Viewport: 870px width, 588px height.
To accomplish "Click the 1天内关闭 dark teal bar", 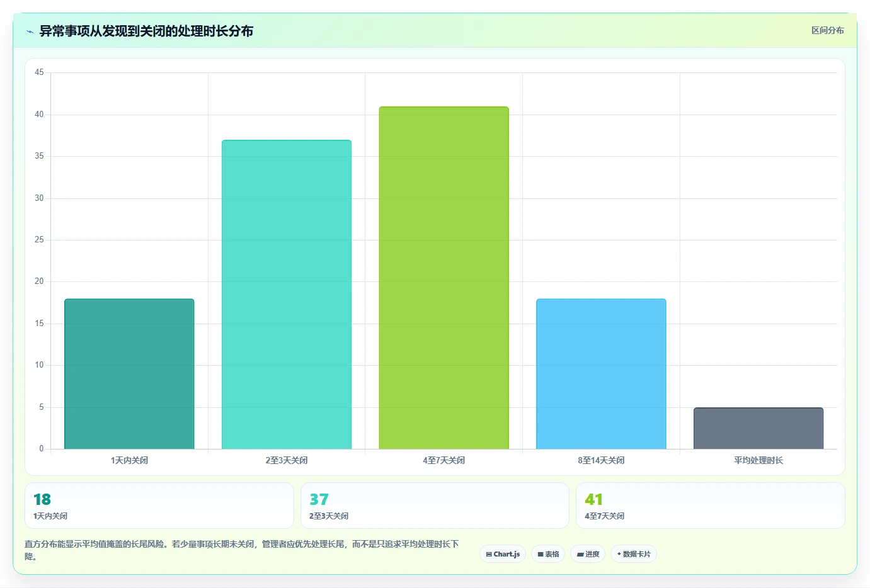I will [x=129, y=374].
